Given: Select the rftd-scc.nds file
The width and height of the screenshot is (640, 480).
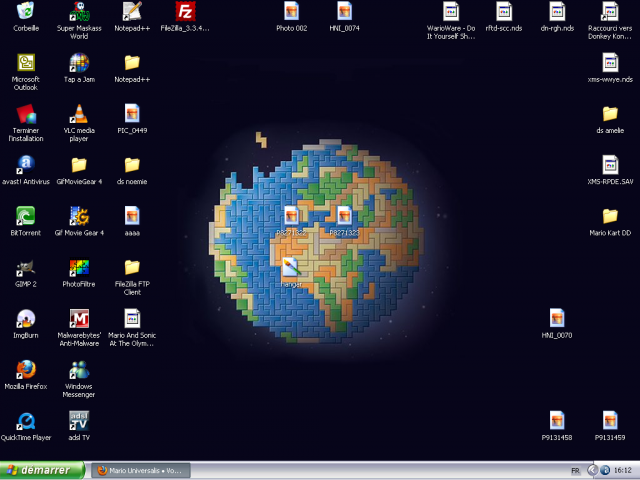Looking at the screenshot, I should [504, 11].
